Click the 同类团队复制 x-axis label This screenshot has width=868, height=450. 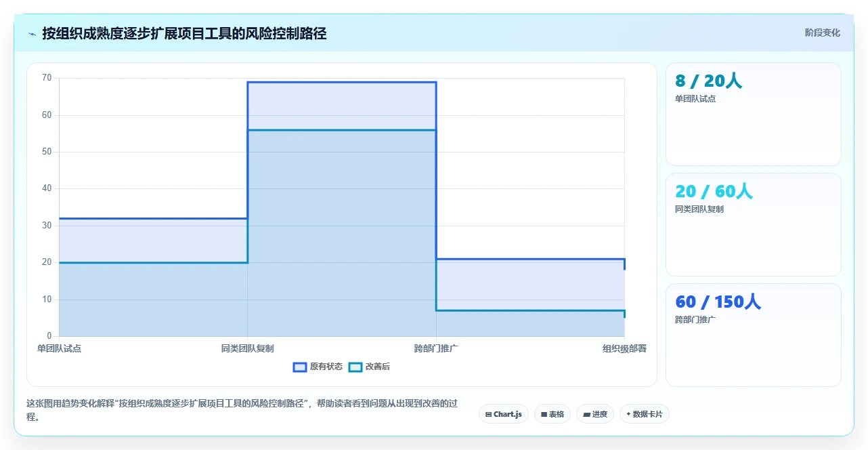coord(247,348)
